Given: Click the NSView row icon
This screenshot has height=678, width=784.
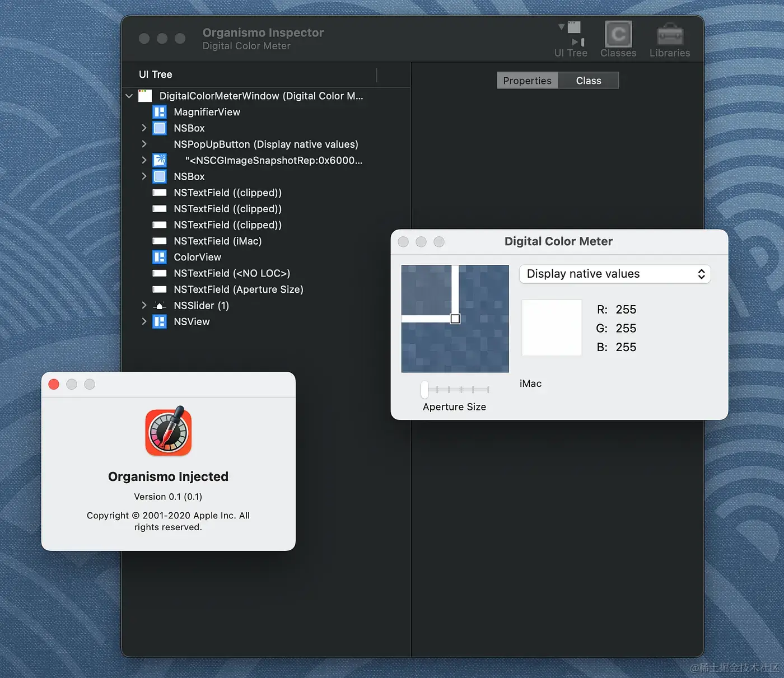Looking at the screenshot, I should tap(160, 321).
